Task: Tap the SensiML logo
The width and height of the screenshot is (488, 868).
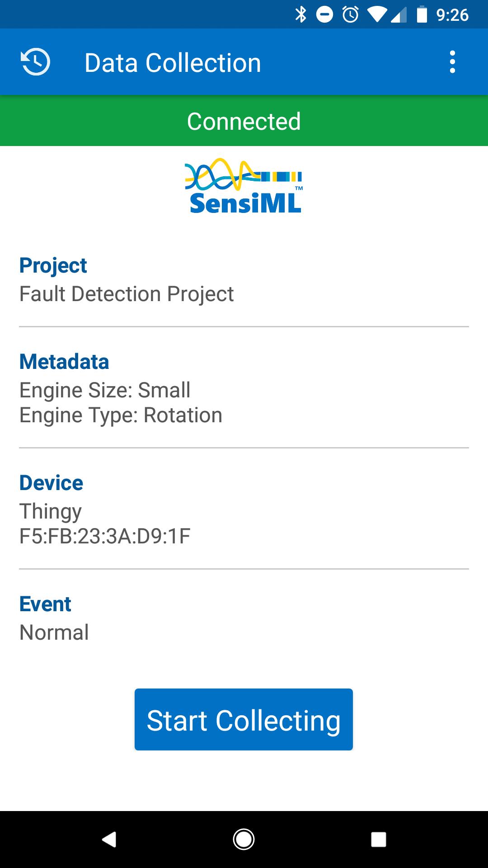Action: point(244,186)
